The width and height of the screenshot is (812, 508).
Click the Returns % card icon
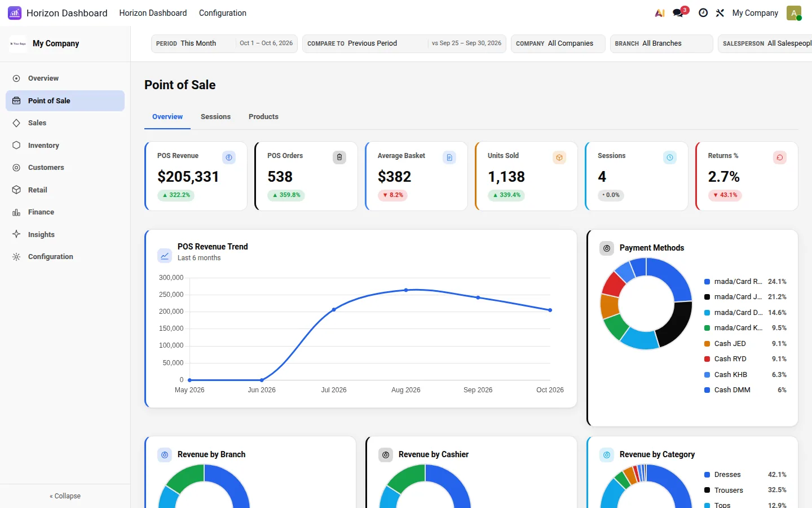[x=780, y=157]
